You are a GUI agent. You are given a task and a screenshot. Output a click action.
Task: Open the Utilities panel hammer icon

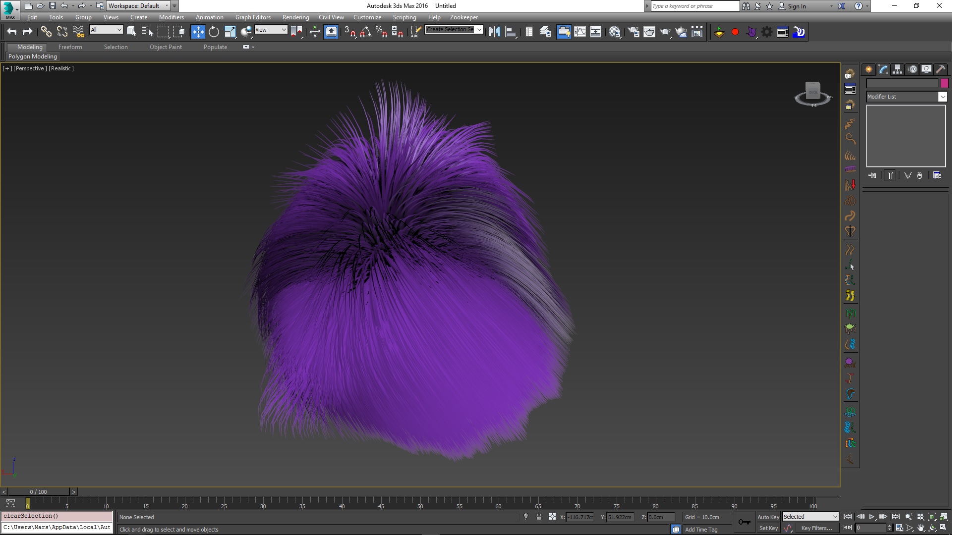(940, 69)
